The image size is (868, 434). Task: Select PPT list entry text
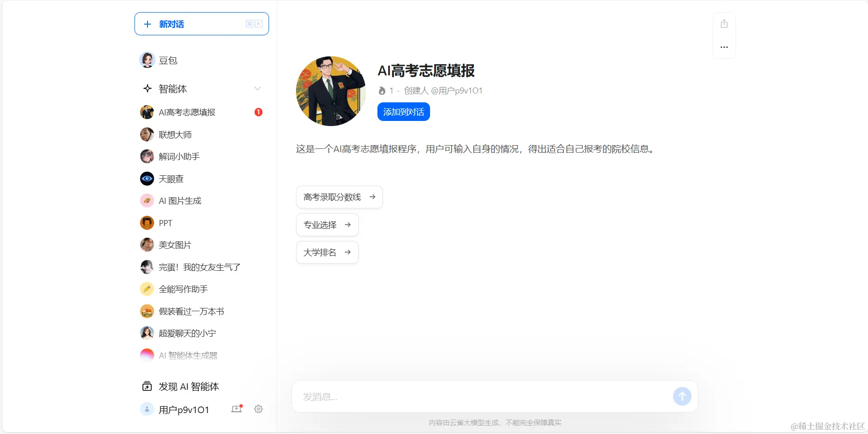[165, 223]
